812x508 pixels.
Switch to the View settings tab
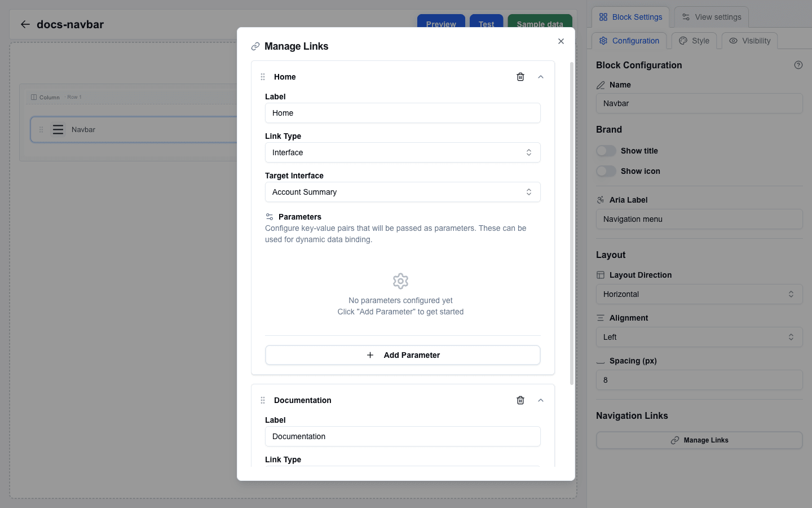coord(712,17)
